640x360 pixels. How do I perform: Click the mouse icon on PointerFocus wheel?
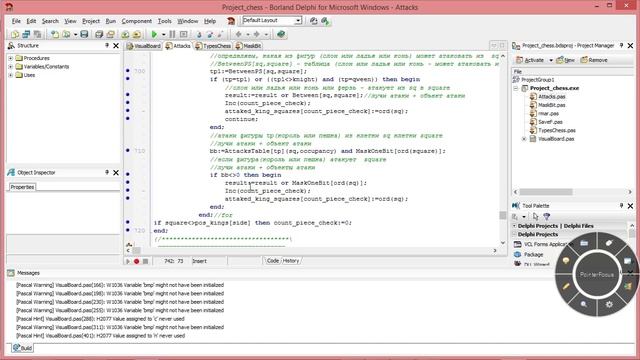click(x=609, y=243)
